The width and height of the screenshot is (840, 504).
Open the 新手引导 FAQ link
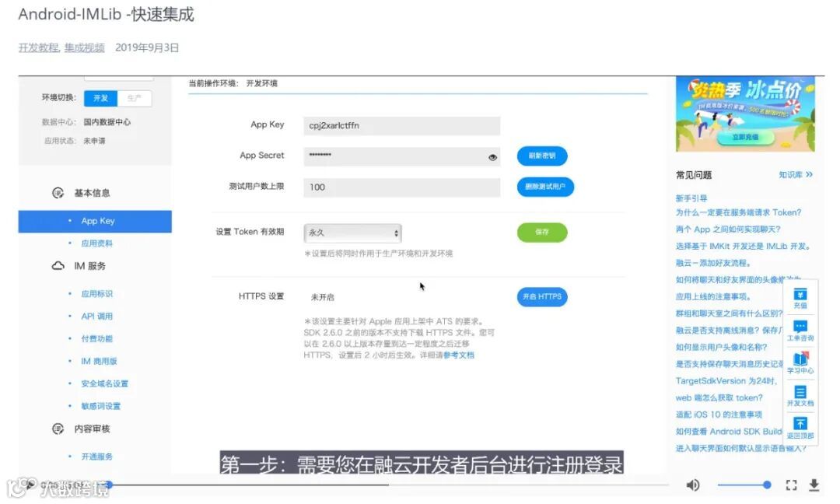(x=691, y=198)
